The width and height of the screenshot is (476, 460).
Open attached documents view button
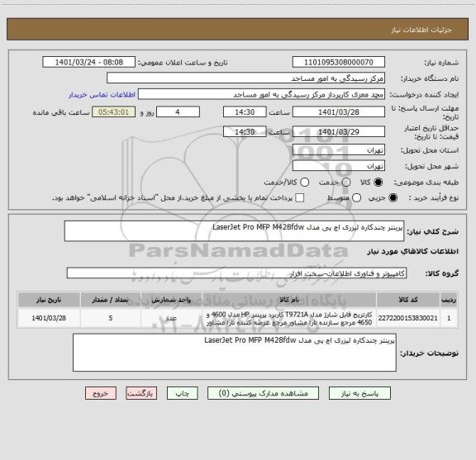[x=263, y=393]
